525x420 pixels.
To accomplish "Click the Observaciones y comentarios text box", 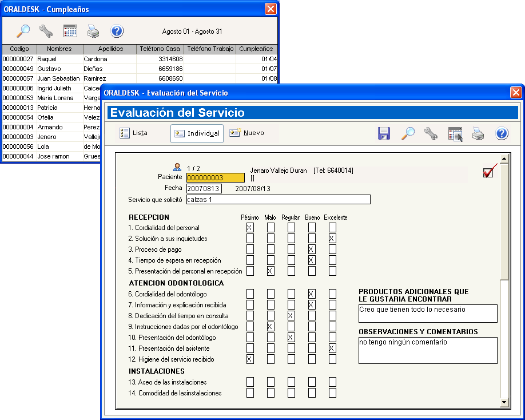I will pyautogui.click(x=428, y=350).
